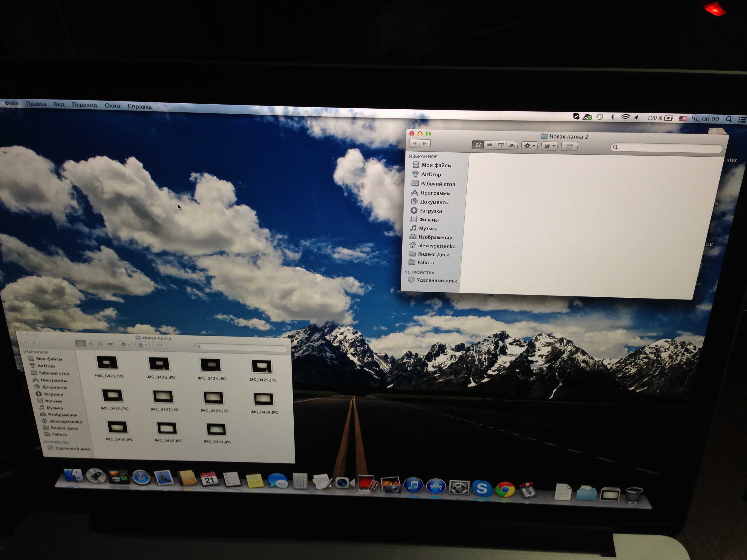Image resolution: width=747 pixels, height=560 pixels.
Task: Open Mission Control in the Dock
Action: tap(119, 477)
